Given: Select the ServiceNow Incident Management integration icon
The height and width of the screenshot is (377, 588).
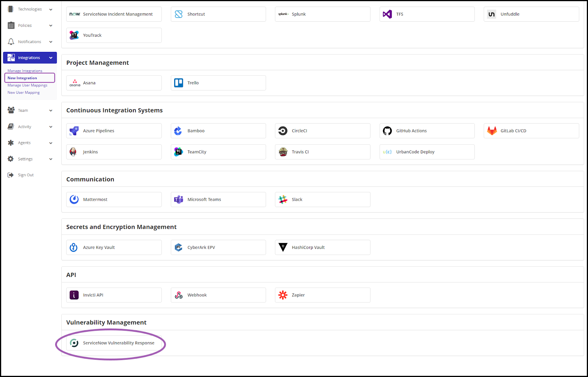Looking at the screenshot, I should (75, 14).
